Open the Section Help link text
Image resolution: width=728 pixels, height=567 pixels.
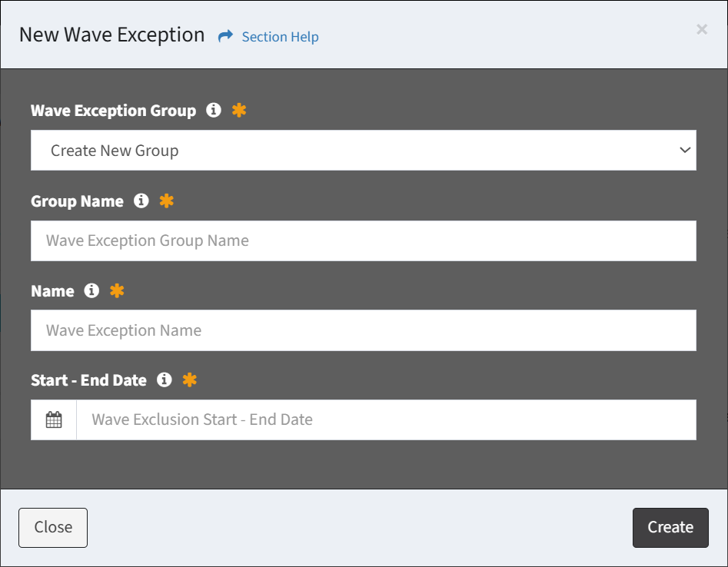pyautogui.click(x=280, y=37)
